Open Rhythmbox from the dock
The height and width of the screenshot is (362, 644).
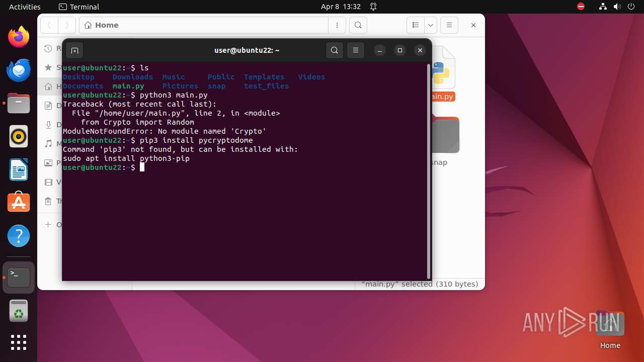[x=19, y=136]
